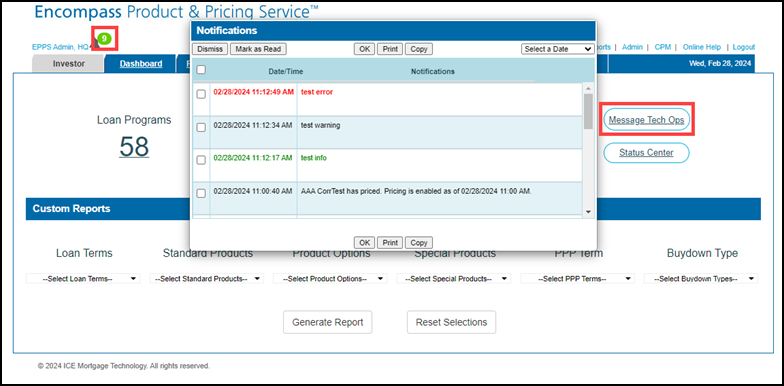This screenshot has height=386, width=784.
Task: Click the Notifications column header
Action: (432, 72)
